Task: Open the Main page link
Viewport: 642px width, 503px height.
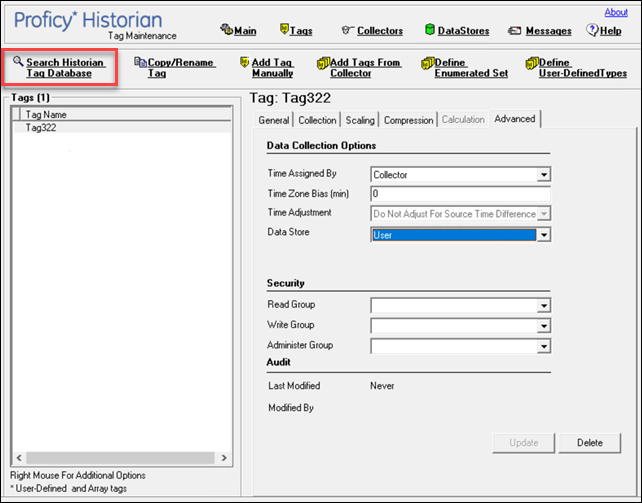Action: point(245,31)
